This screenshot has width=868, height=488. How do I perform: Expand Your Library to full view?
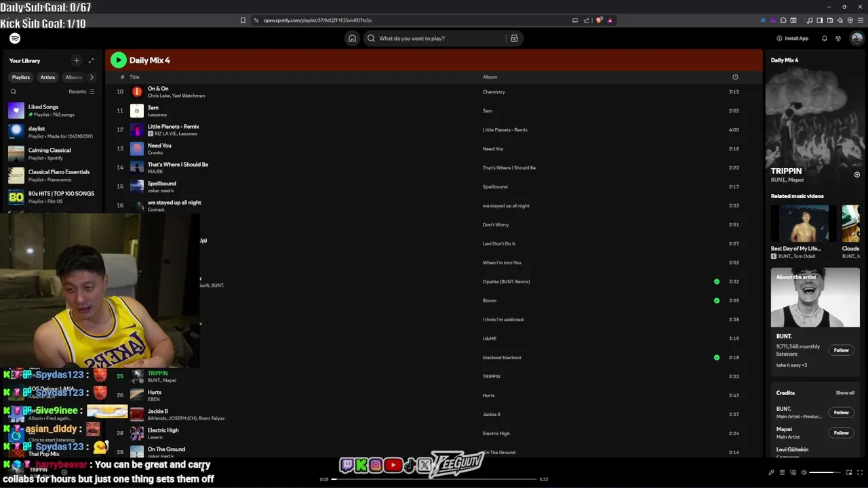tap(91, 60)
